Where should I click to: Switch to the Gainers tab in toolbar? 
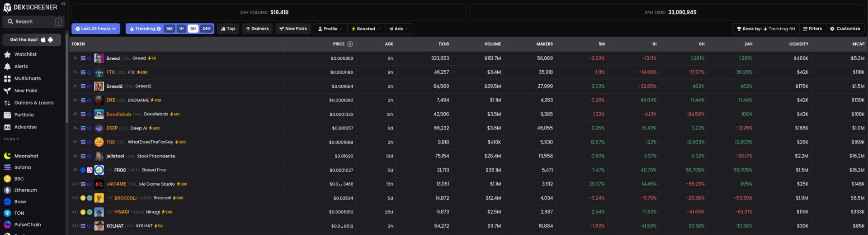[257, 29]
